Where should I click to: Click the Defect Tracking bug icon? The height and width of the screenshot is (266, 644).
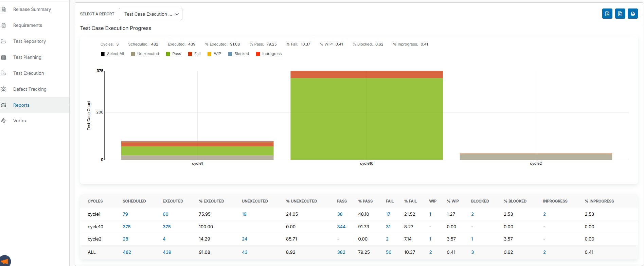[x=4, y=89]
